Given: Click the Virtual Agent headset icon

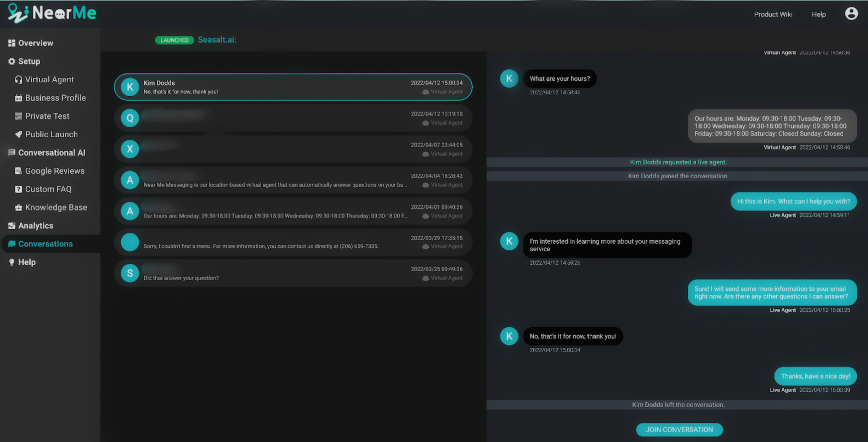Looking at the screenshot, I should tap(18, 80).
